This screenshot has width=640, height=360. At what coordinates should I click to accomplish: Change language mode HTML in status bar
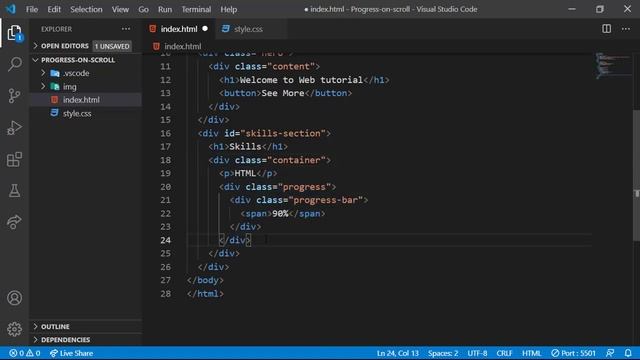[x=531, y=353]
